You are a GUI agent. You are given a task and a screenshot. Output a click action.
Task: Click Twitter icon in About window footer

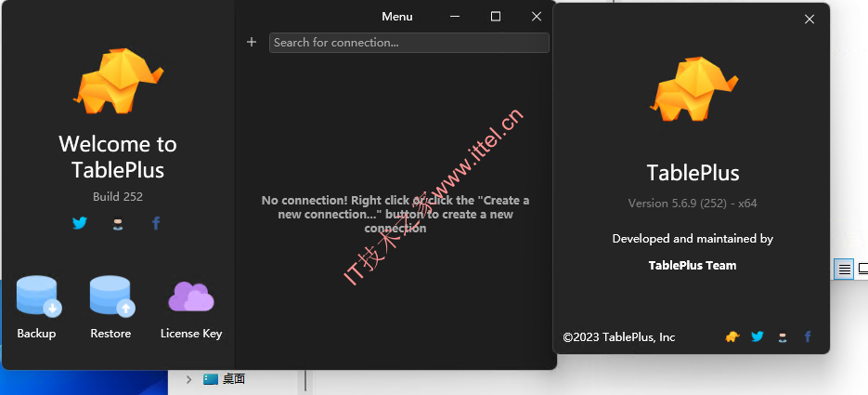pyautogui.click(x=758, y=336)
